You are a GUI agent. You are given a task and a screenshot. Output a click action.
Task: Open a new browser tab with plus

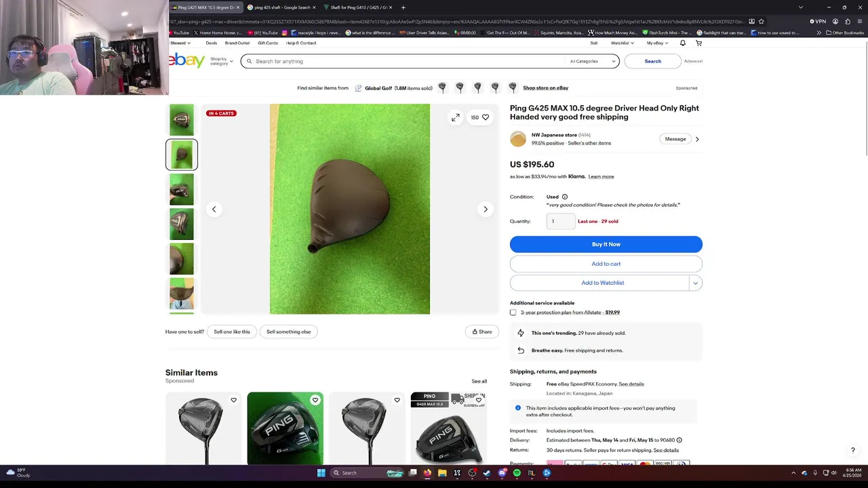pyautogui.click(x=403, y=7)
